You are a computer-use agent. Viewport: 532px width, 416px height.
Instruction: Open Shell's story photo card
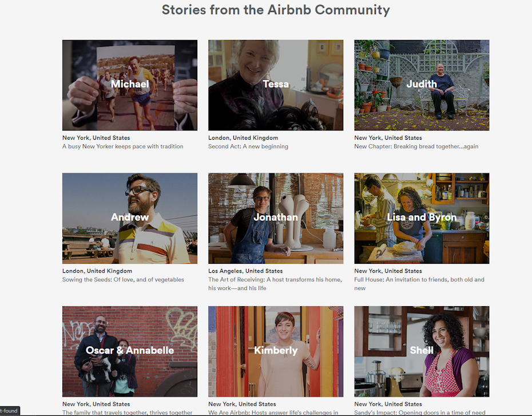pos(422,351)
